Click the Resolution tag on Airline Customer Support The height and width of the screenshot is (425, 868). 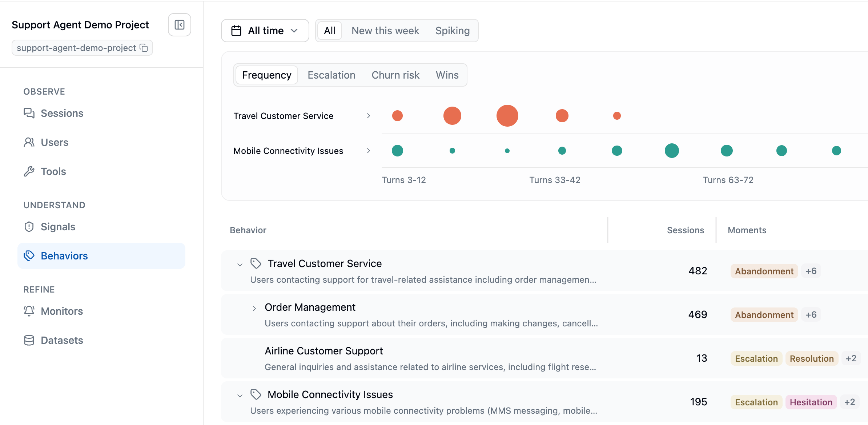pyautogui.click(x=812, y=358)
